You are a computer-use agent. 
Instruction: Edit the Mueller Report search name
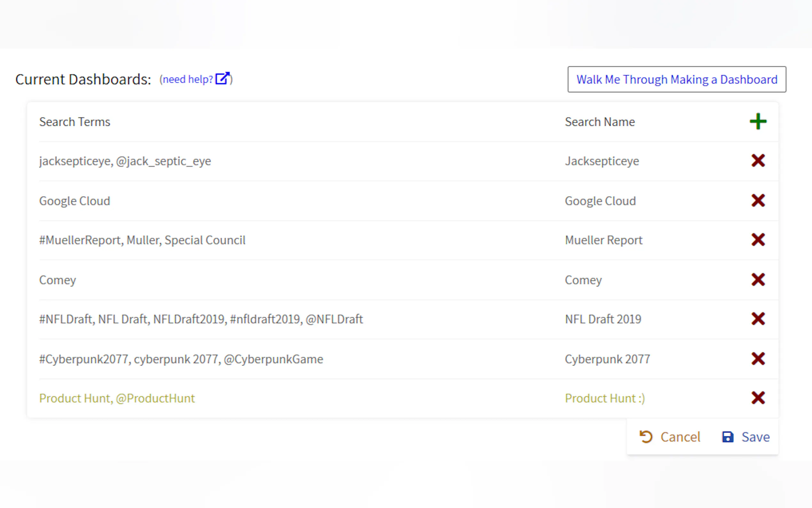coord(604,240)
